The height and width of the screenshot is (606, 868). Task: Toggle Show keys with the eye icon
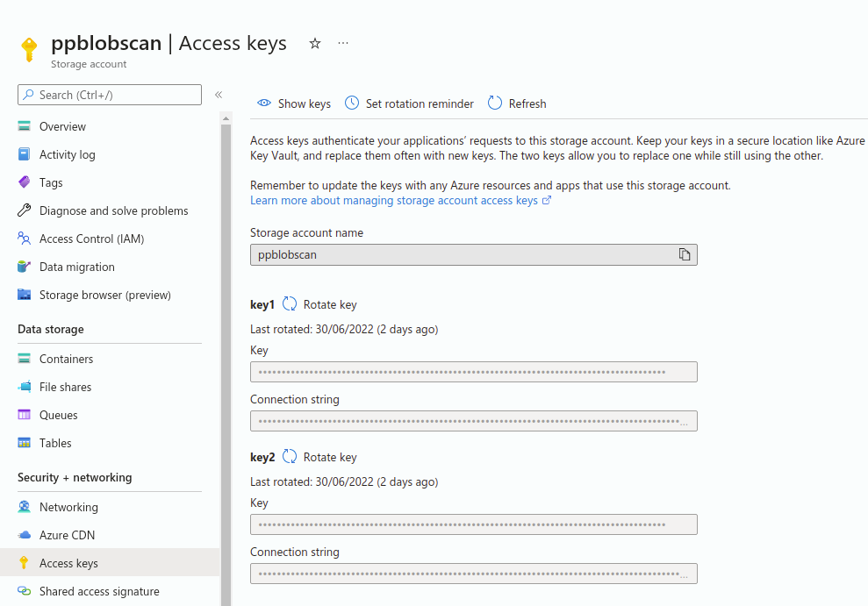click(x=264, y=103)
